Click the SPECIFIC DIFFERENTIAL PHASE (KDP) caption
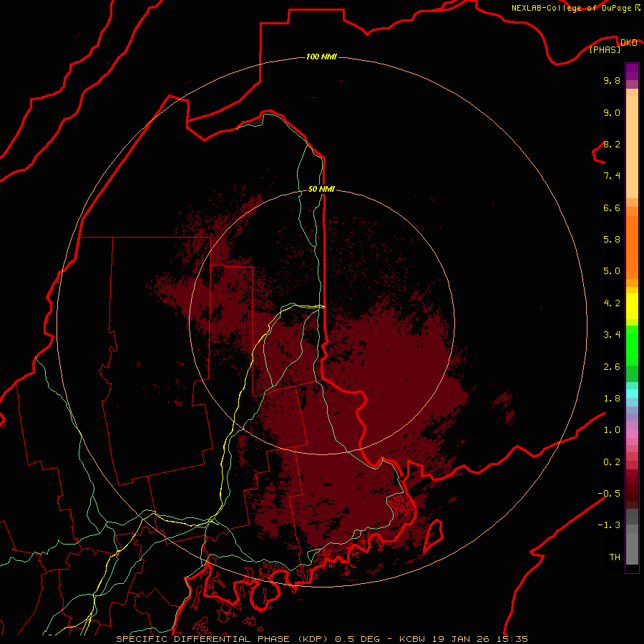Viewport: 644px width, 644px height. (x=223, y=639)
